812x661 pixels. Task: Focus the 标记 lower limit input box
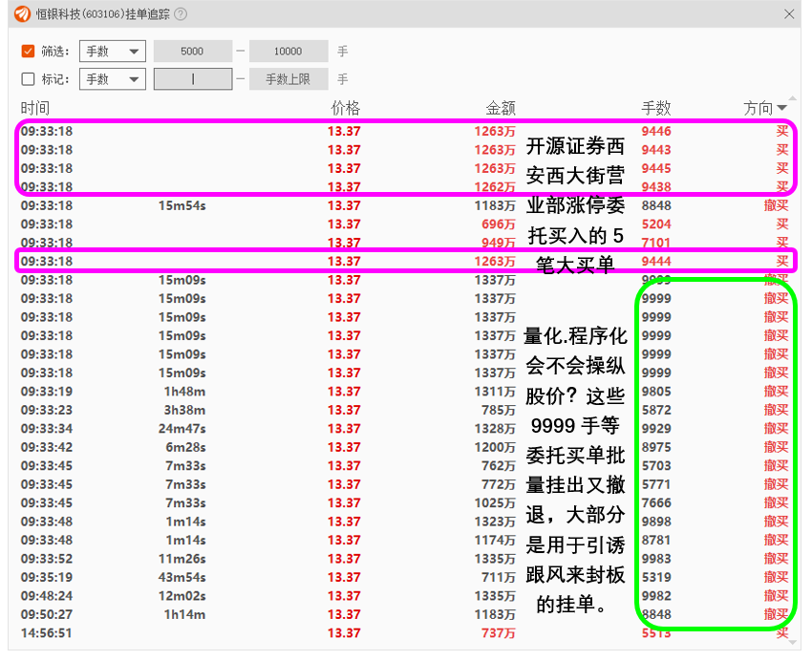tap(192, 79)
